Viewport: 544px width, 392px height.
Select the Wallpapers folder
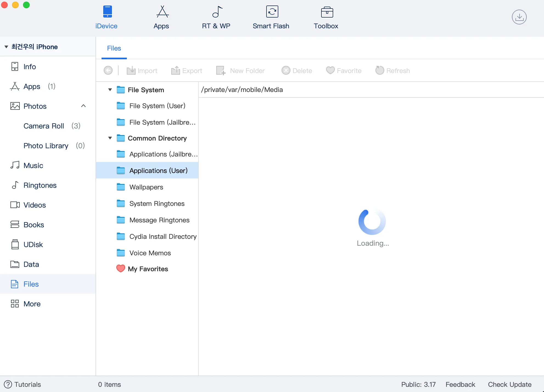click(x=147, y=187)
